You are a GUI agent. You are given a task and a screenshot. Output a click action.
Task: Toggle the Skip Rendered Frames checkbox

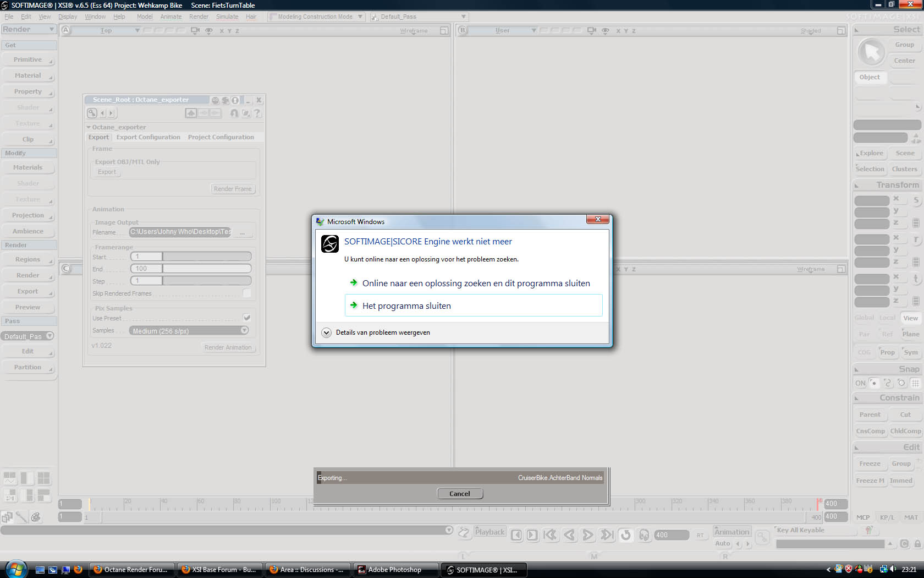tap(247, 293)
